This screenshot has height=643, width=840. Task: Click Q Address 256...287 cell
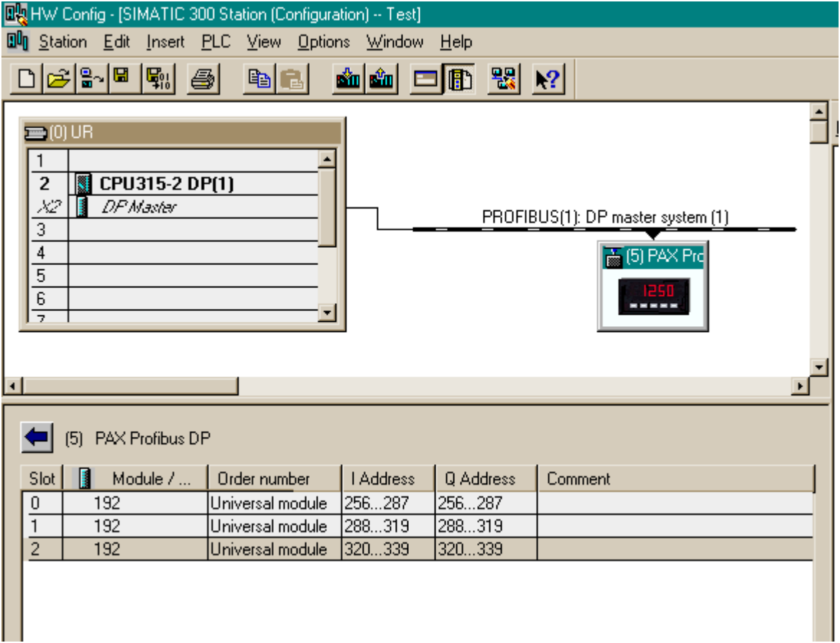click(485, 503)
